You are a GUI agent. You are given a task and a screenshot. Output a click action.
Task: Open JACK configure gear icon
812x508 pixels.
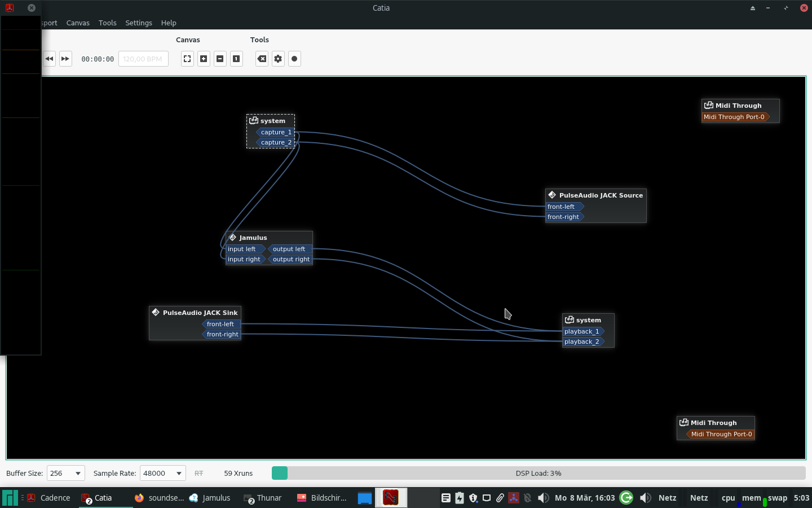click(278, 59)
